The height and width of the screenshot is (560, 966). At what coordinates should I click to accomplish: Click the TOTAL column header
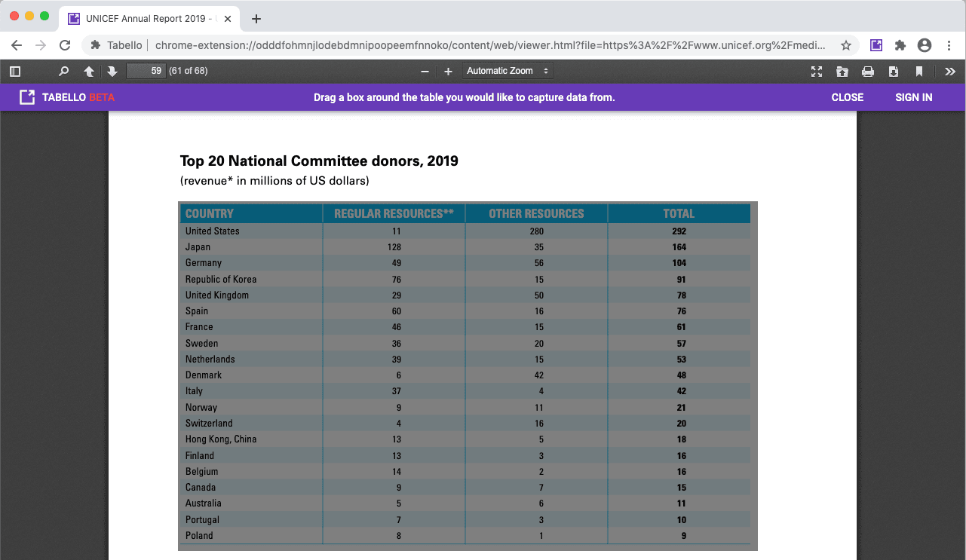coord(679,213)
